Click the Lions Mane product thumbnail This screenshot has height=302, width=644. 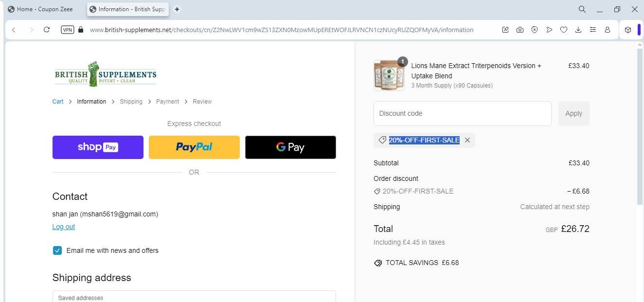389,75
